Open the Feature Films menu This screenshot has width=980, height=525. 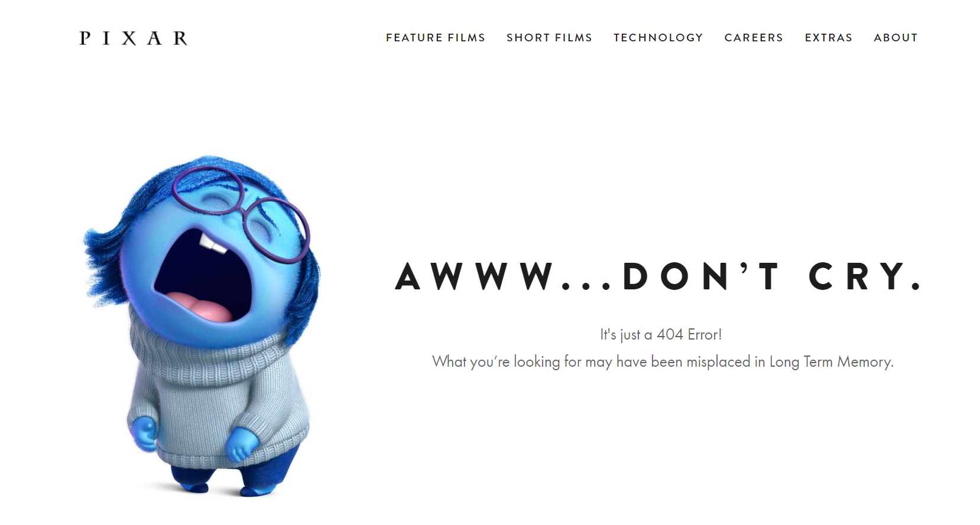point(436,38)
